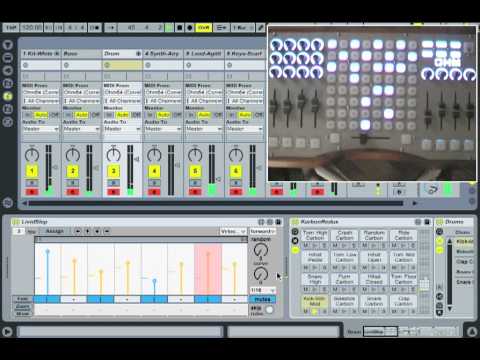Image resolution: width=480 pixels, height=360 pixels.
Task: Click the triangle browser toggle in left sidebar
Action: coord(8,44)
